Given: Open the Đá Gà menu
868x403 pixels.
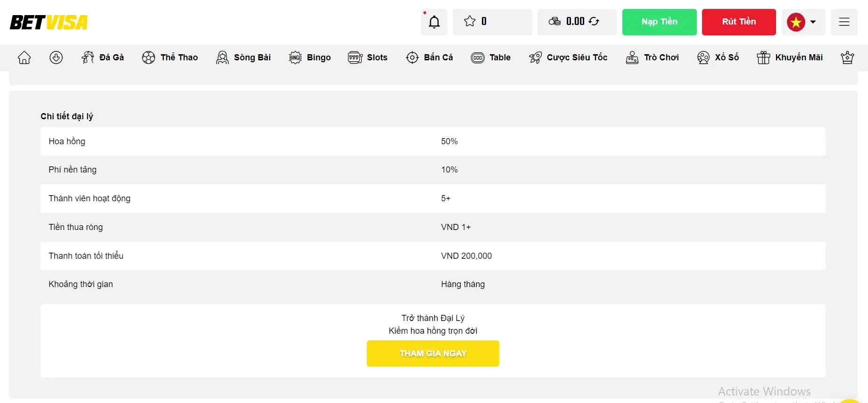Looking at the screenshot, I should click(x=103, y=58).
